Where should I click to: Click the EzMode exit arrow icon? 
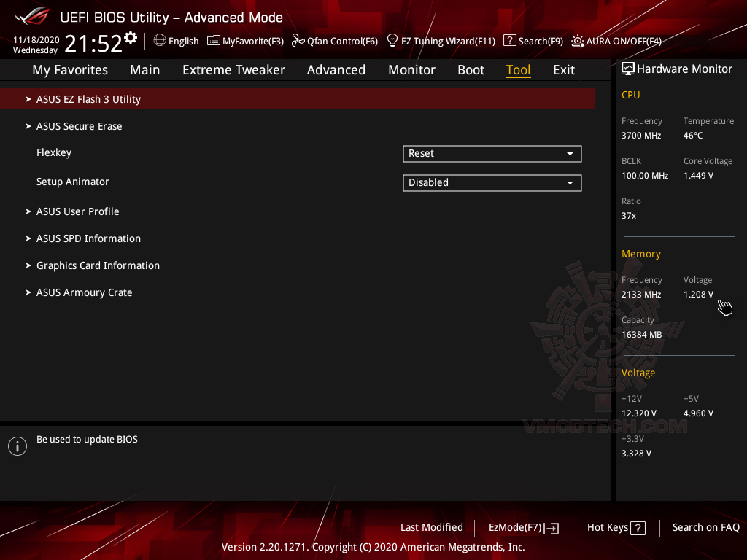point(551,528)
